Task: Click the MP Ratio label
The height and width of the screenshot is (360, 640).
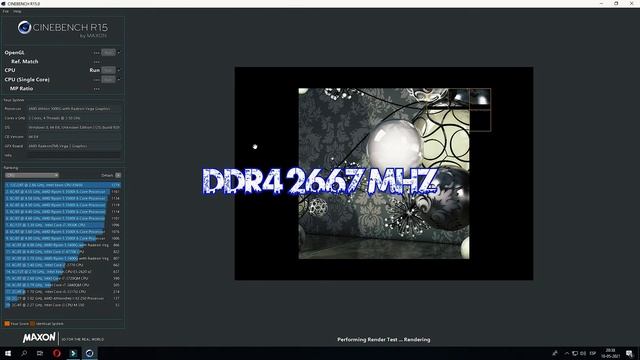Action: 21,89
